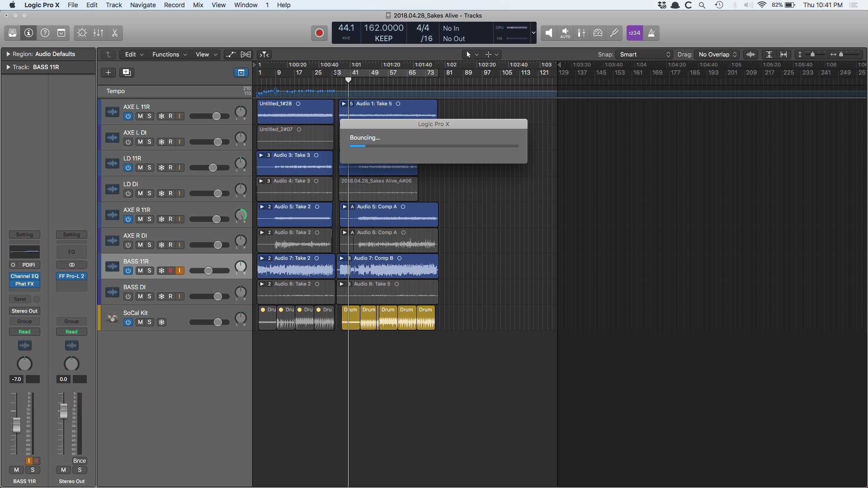Record-enable the BASS 11R track
868x488 pixels.
pos(170,271)
